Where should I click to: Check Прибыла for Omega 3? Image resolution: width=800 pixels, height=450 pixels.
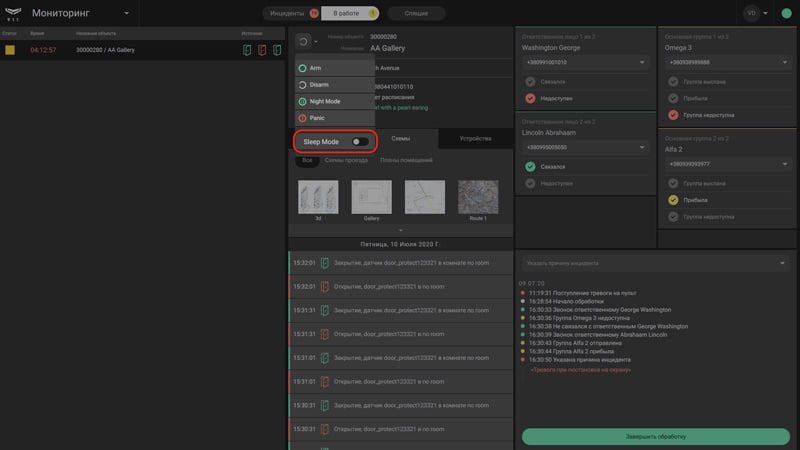click(x=673, y=98)
